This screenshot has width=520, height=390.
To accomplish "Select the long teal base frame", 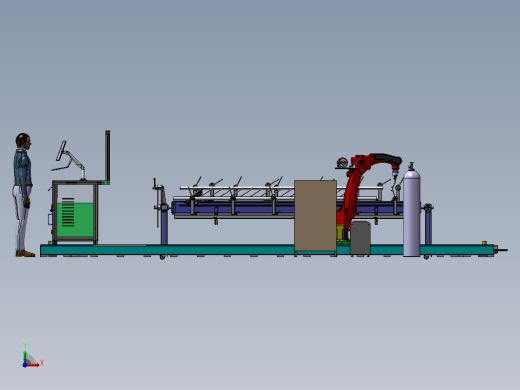I will (x=267, y=250).
